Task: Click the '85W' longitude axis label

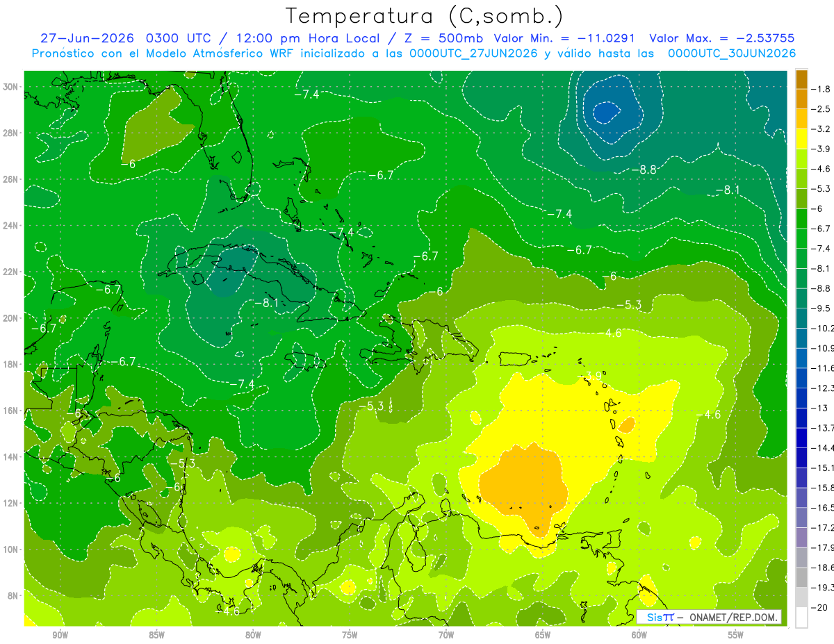Action: tap(156, 635)
